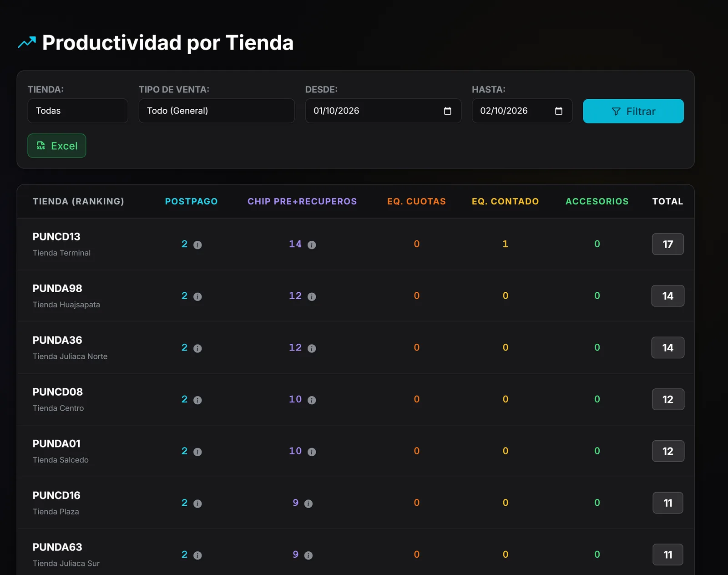The height and width of the screenshot is (575, 728).
Task: Open the Tienda dropdown showing Todas
Action: (x=78, y=111)
